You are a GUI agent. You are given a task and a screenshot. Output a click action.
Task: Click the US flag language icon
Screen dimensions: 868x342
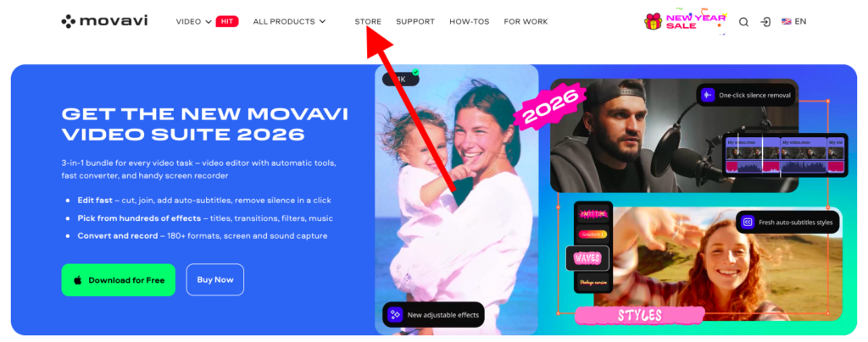click(786, 21)
